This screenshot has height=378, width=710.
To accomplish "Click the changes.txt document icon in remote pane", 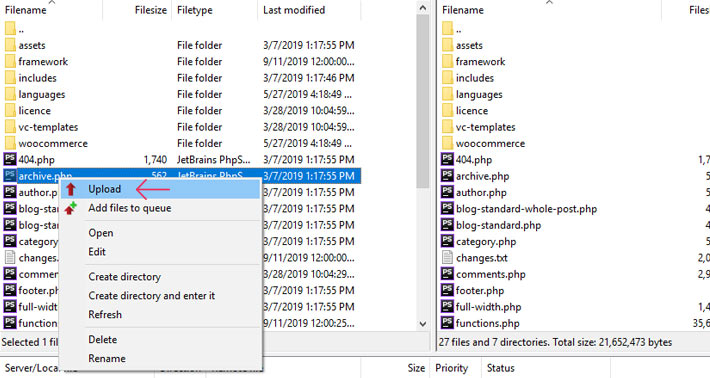I will (x=447, y=258).
